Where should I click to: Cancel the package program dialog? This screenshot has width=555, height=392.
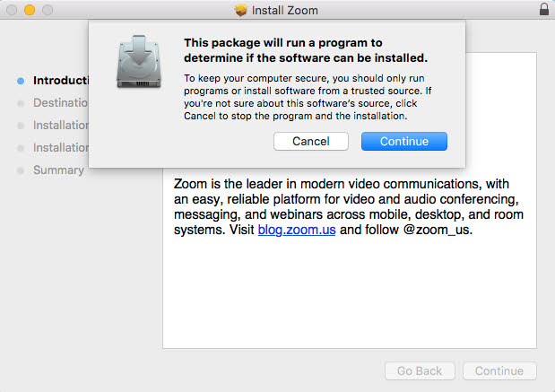(311, 142)
